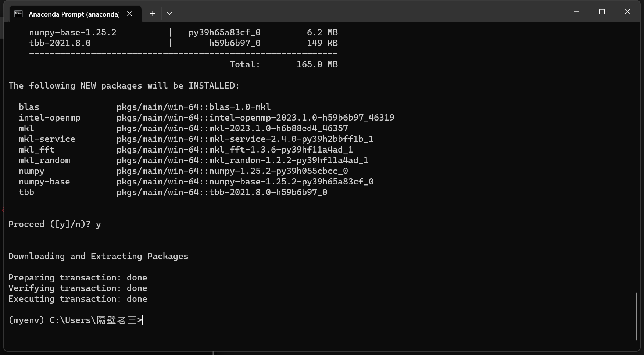Viewport: 644px width, 355px height.
Task: Click the 'Downloading and Extracting Packages' line
Action: 98,256
